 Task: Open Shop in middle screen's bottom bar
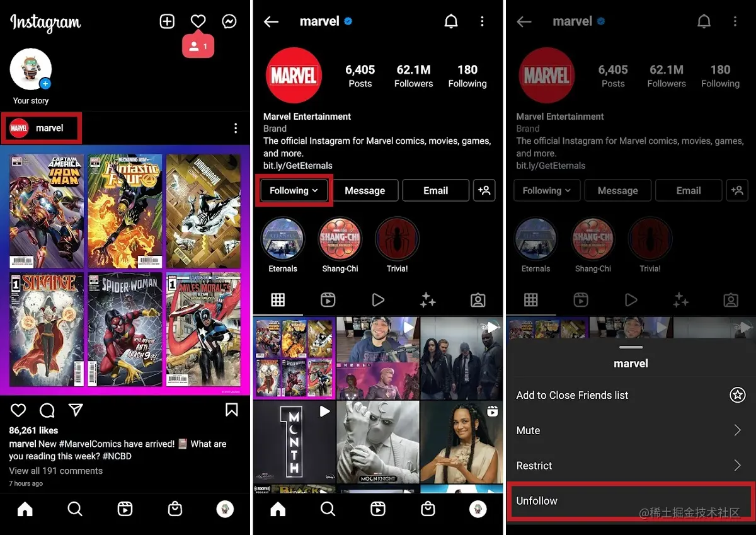point(428,509)
